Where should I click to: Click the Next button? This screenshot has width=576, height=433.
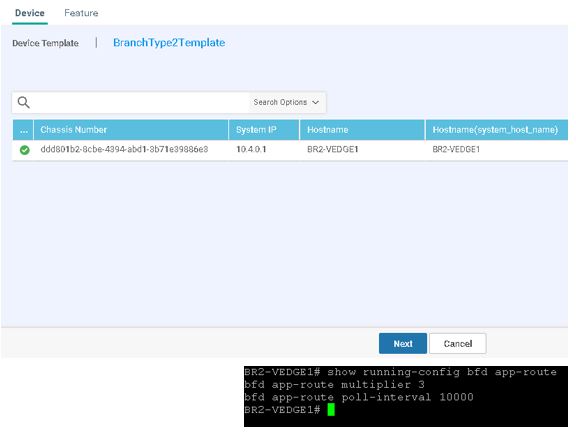[403, 343]
